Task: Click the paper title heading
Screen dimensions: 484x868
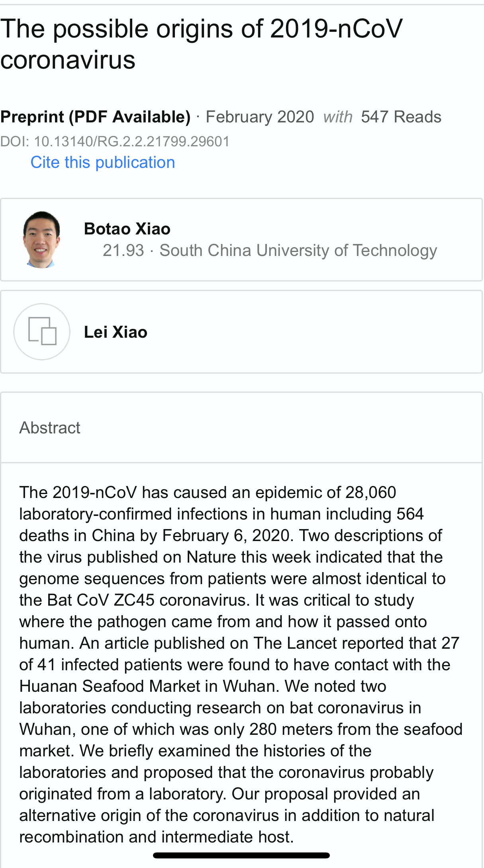Action: click(x=201, y=44)
